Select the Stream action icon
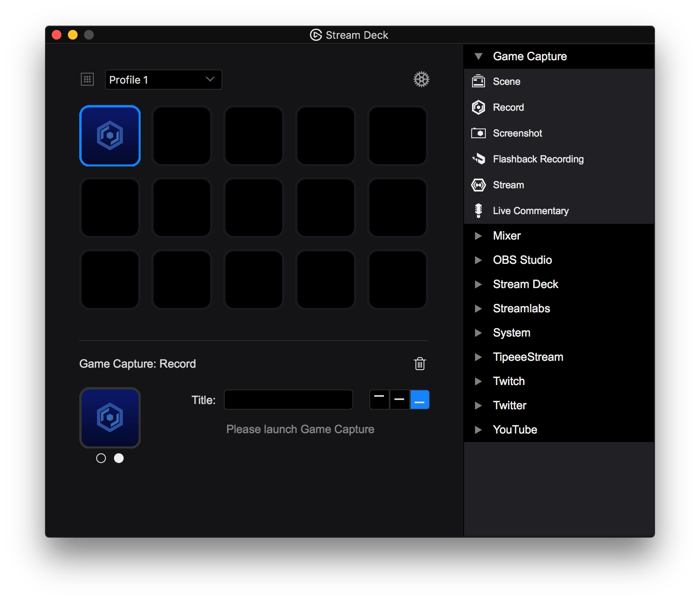This screenshot has height=602, width=700. pos(479,185)
